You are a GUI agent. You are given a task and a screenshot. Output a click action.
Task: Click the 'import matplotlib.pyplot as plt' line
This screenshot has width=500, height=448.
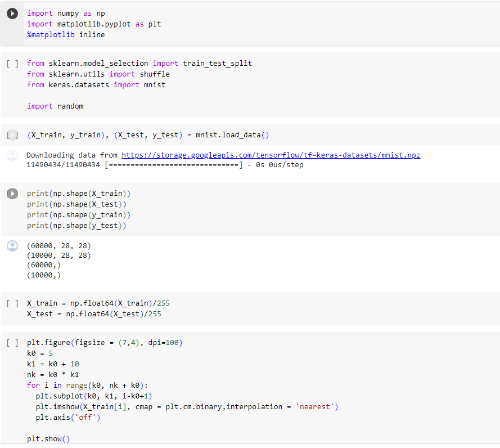94,24
